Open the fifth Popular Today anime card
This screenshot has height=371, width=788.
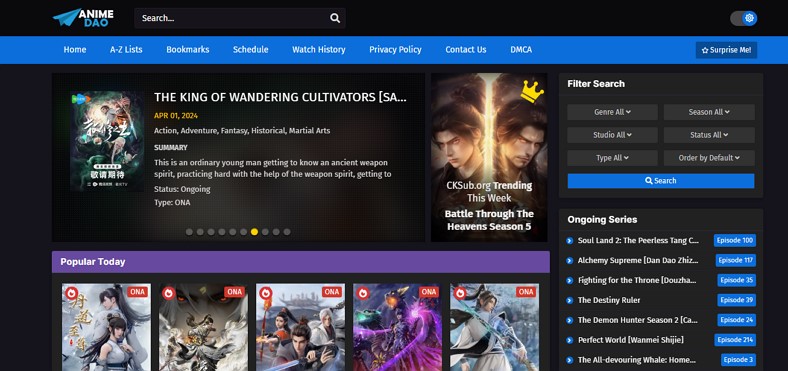tap(494, 327)
